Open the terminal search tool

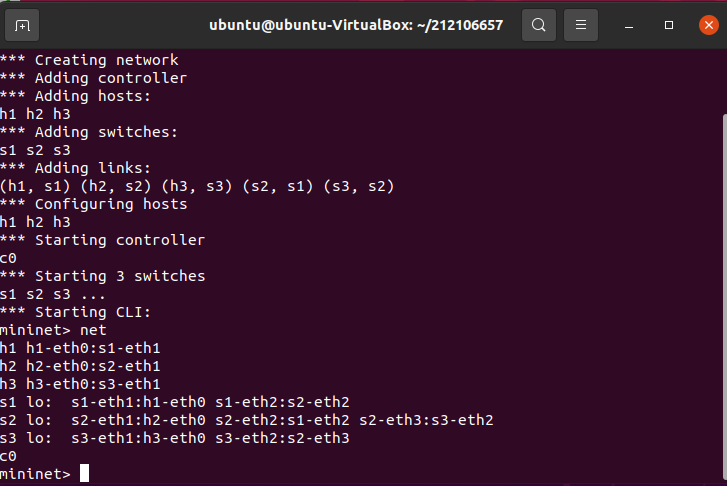(539, 24)
